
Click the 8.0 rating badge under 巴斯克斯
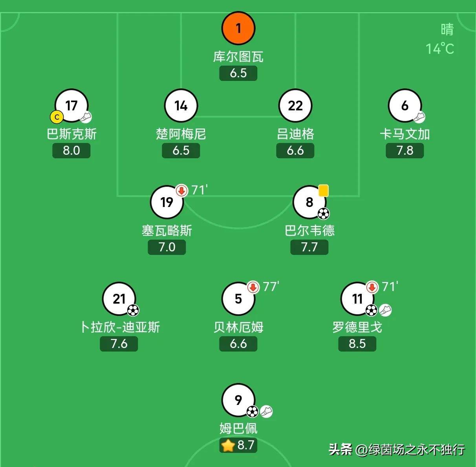71,150
